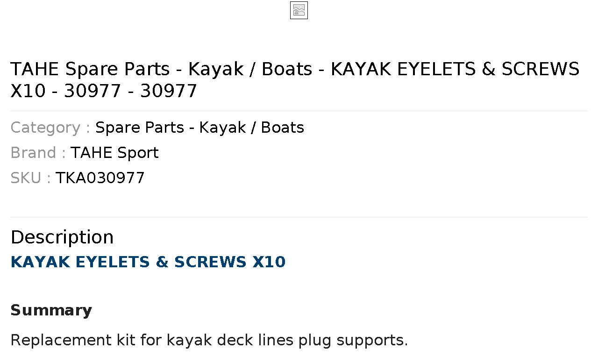This screenshot has width=598, height=364.
Task: Click the divider line below the product title
Action: (299, 111)
